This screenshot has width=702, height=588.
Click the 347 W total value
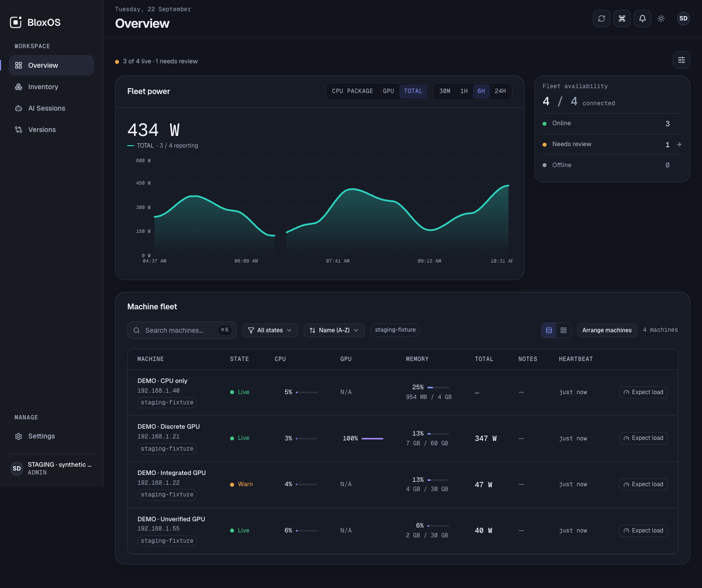486,438
